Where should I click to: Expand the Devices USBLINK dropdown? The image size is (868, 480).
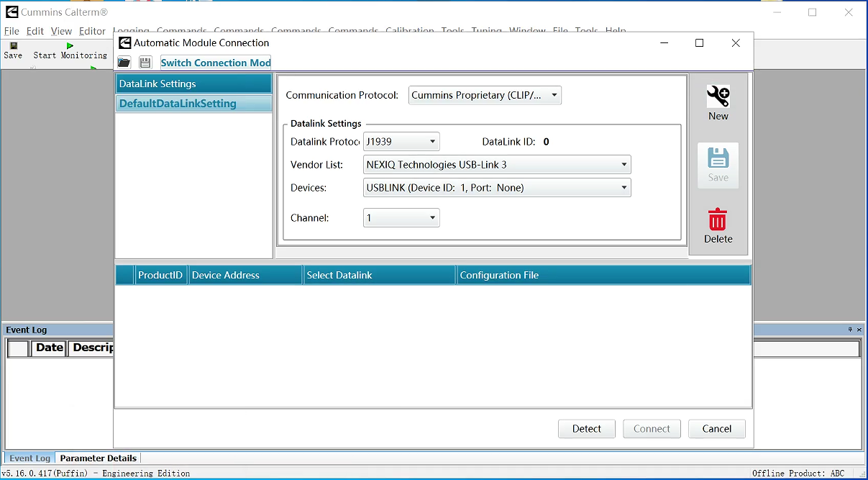coord(497,188)
